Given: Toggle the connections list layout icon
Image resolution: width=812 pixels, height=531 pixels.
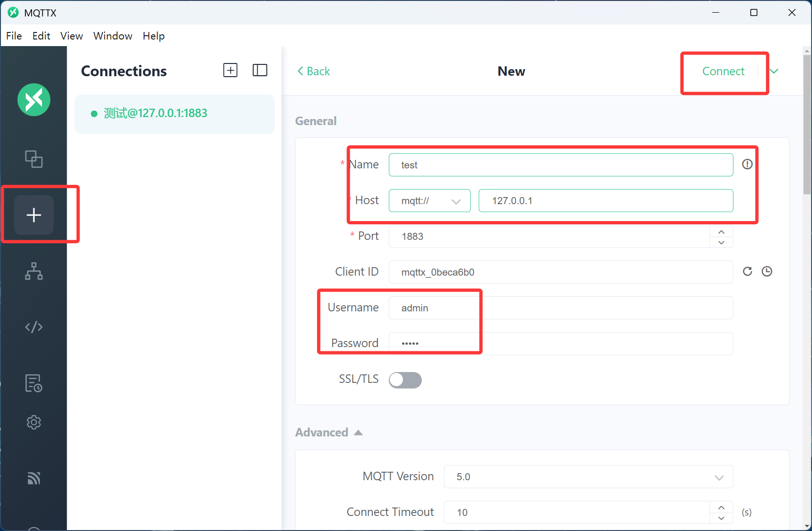Looking at the screenshot, I should coord(260,71).
